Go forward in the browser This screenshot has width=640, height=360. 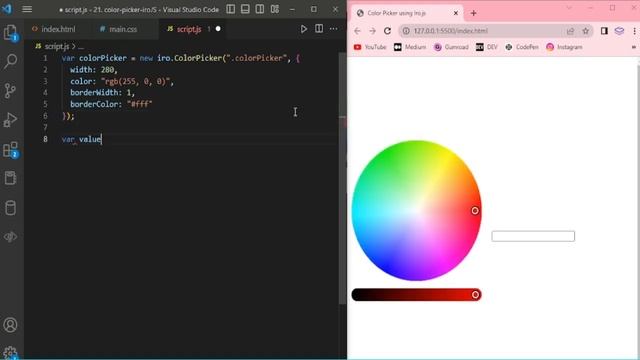tap(372, 31)
